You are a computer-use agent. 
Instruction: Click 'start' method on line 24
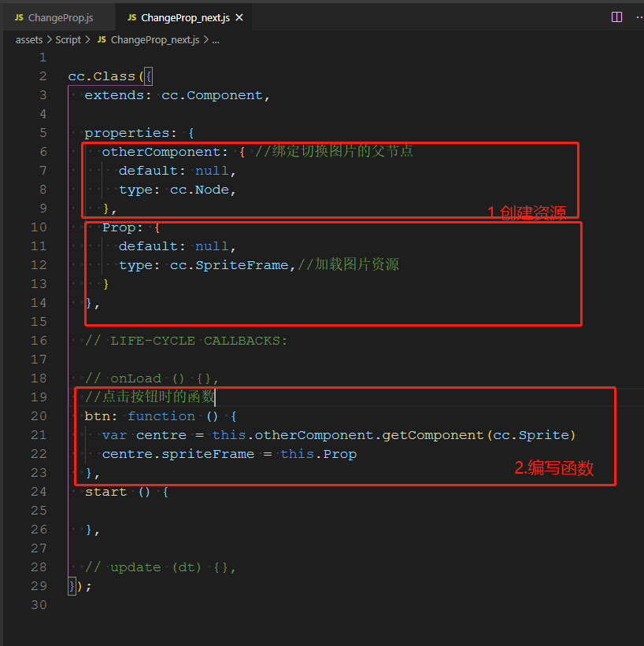click(105, 492)
